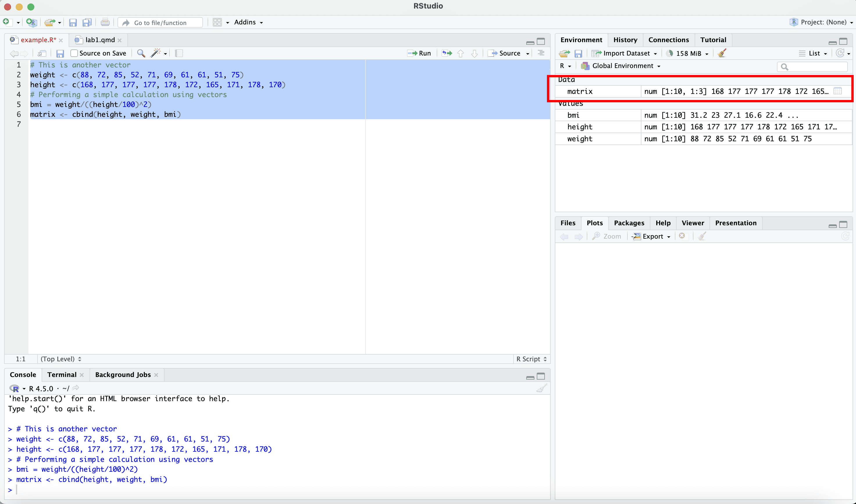The image size is (856, 504).
Task: Click the re-run previous code region icon
Action: pyautogui.click(x=447, y=53)
